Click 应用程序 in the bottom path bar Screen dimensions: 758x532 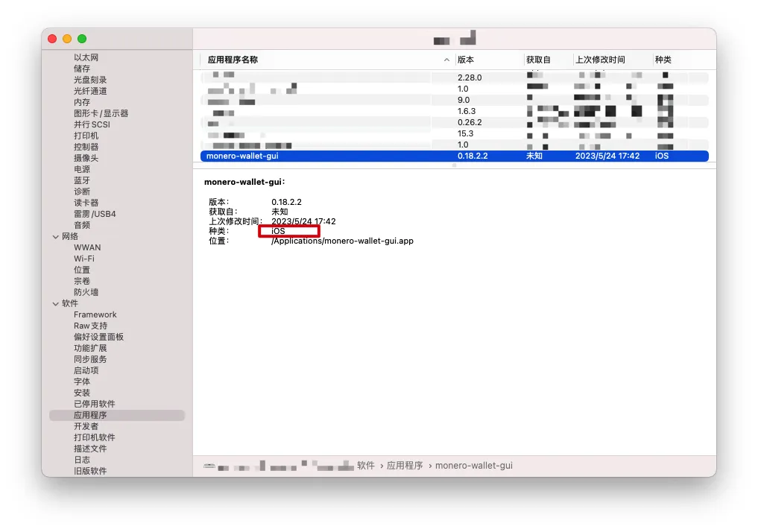pyautogui.click(x=405, y=466)
